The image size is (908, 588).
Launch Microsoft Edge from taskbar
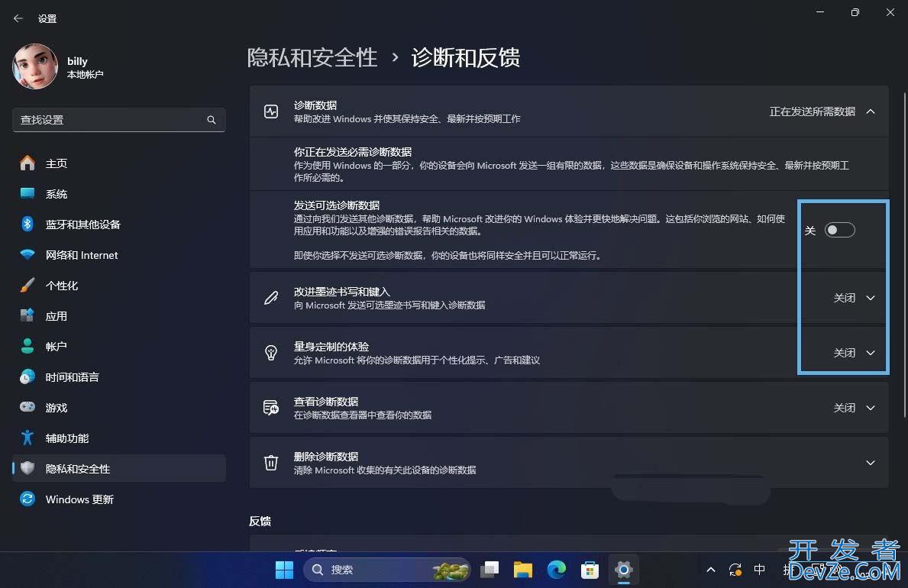(x=557, y=570)
